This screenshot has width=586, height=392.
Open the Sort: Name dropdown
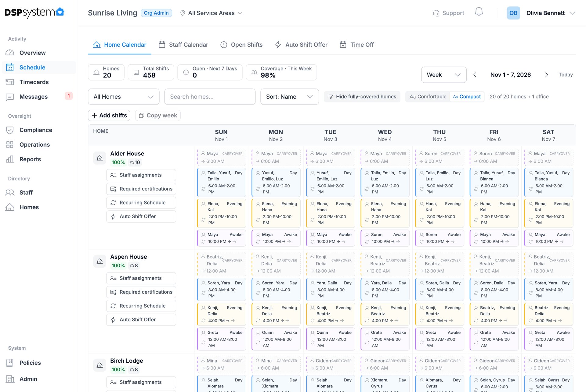click(x=290, y=97)
